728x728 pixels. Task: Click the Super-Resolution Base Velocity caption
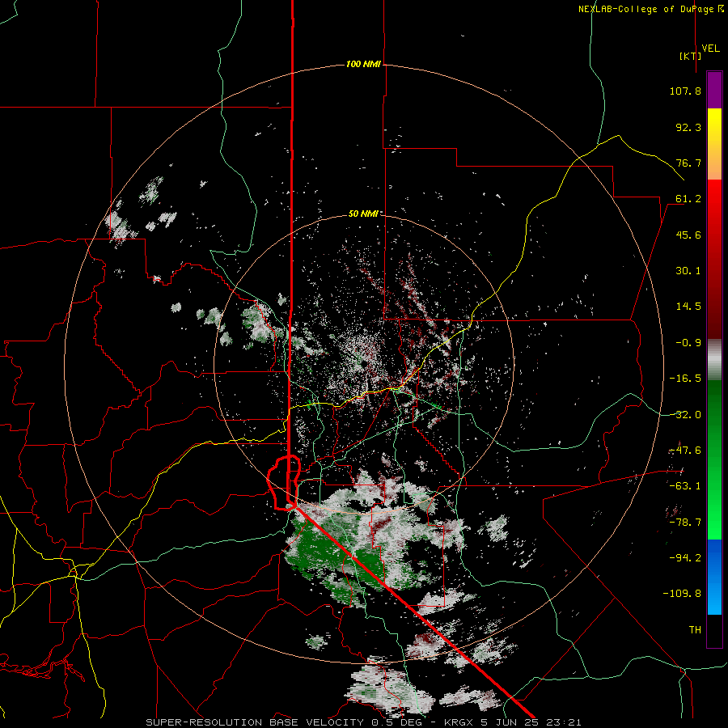point(363,722)
